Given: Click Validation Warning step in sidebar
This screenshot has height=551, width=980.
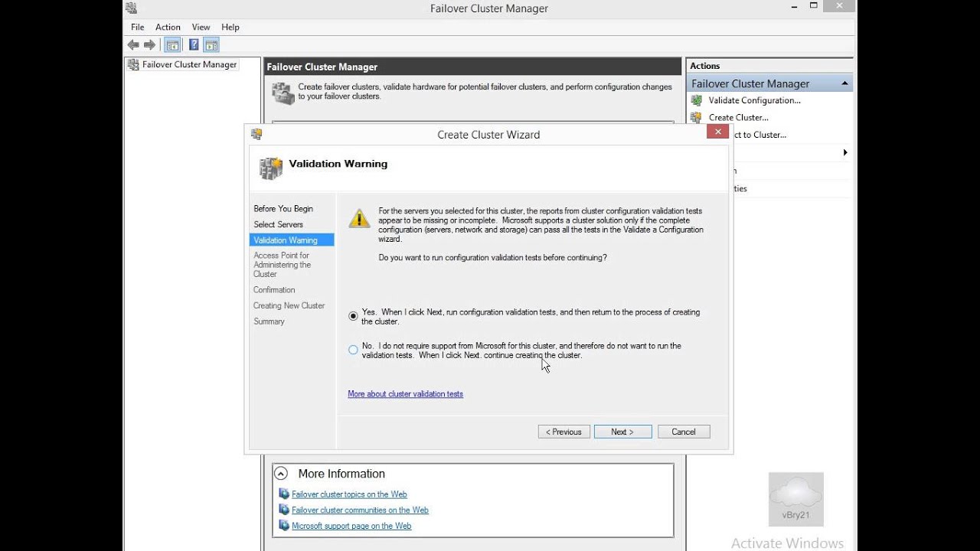Looking at the screenshot, I should [292, 240].
